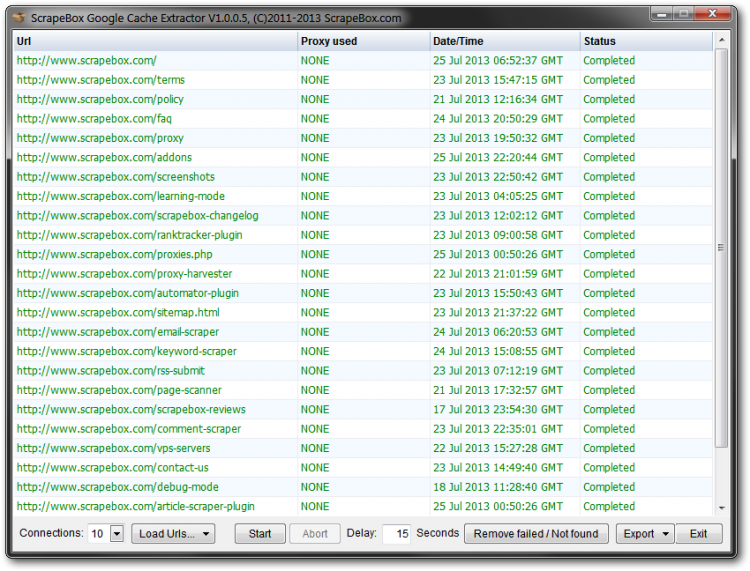Select the proxies.php URL row
The height and width of the screenshot is (571, 750).
tap(363, 254)
